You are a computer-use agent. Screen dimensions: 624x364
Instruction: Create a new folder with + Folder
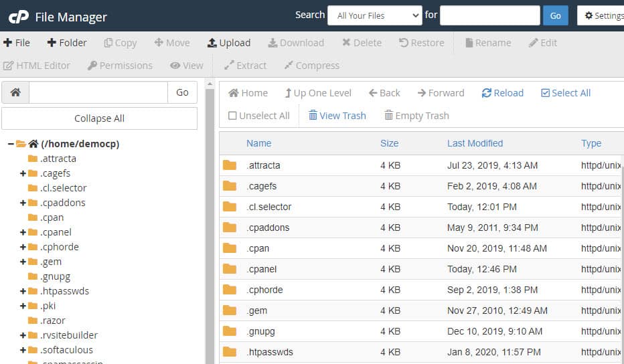click(67, 43)
